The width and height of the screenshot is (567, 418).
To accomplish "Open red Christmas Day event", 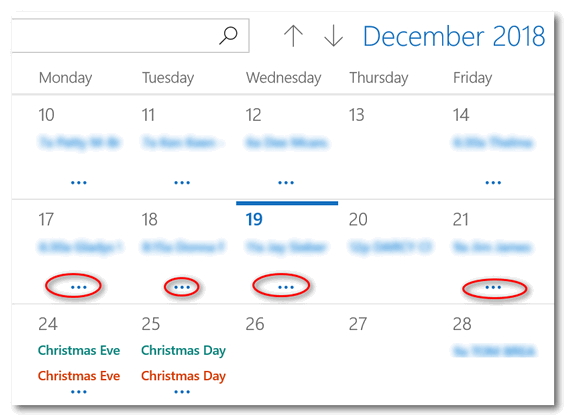I will [183, 376].
